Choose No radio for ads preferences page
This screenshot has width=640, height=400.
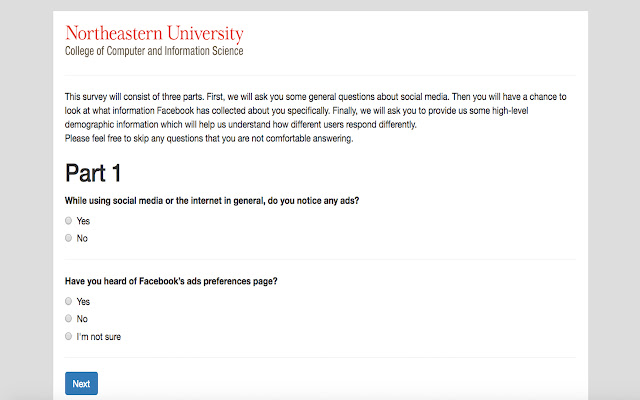pos(69,319)
